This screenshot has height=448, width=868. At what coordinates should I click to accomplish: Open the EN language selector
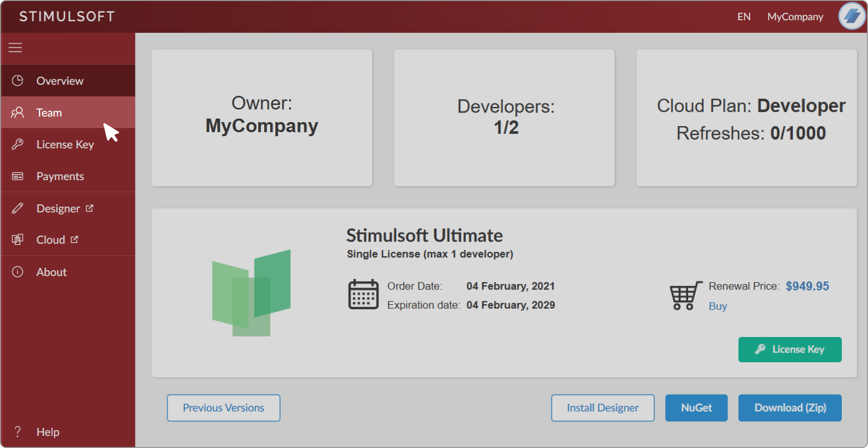tap(743, 17)
